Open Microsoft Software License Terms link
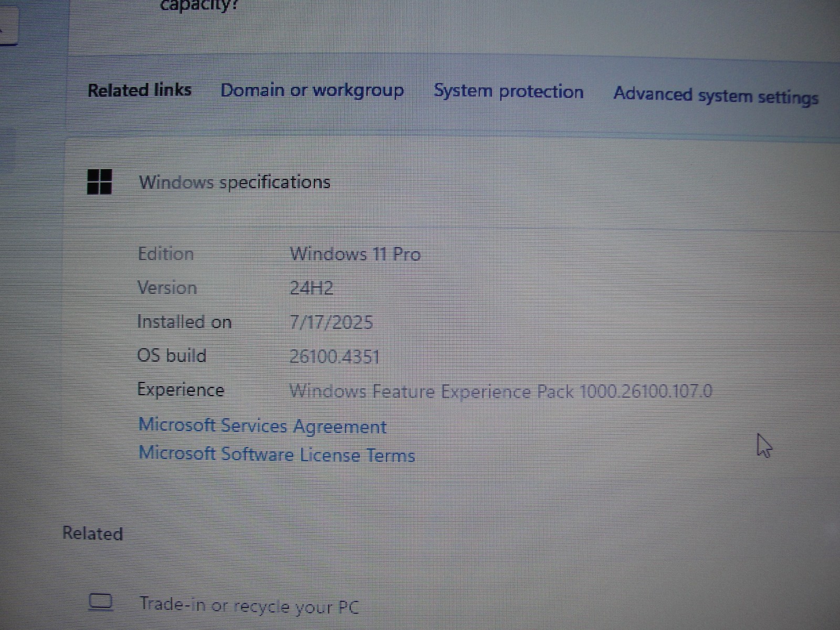Screen dimensions: 840x630 277,454
